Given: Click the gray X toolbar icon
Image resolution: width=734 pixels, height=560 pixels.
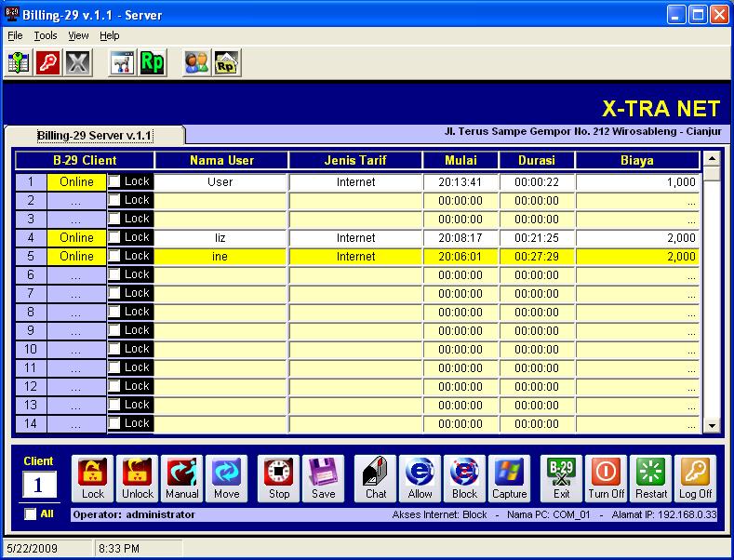Looking at the screenshot, I should (x=78, y=62).
